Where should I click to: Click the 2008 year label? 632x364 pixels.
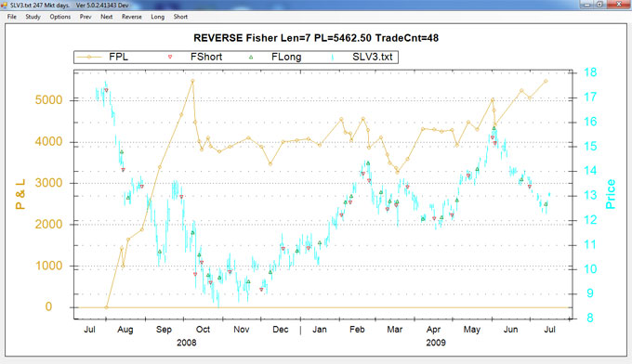(187, 343)
